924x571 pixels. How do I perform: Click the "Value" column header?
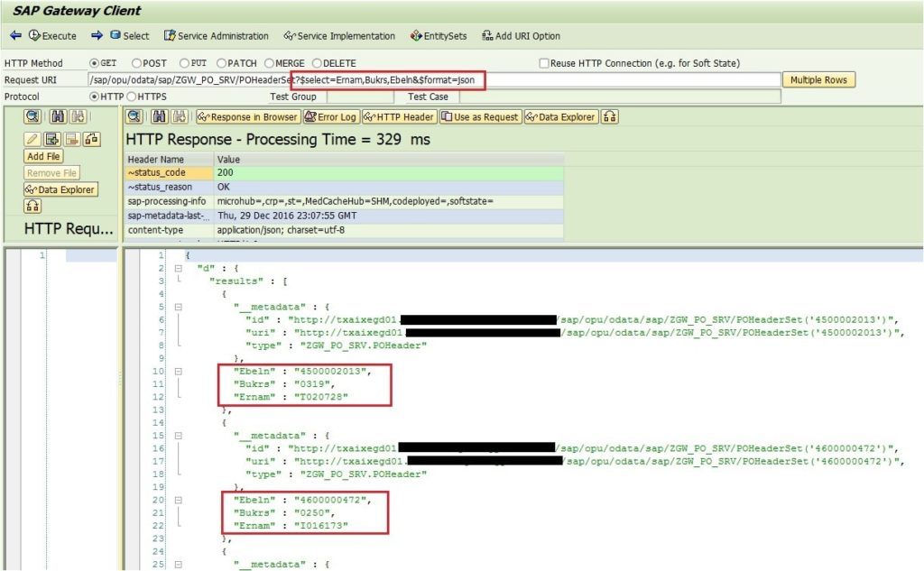click(x=388, y=159)
